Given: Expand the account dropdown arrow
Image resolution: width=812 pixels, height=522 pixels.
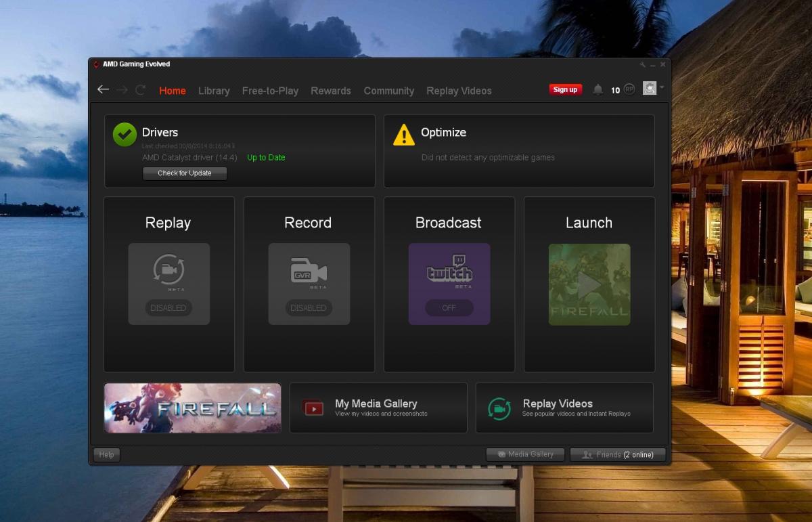Looking at the screenshot, I should [x=662, y=87].
